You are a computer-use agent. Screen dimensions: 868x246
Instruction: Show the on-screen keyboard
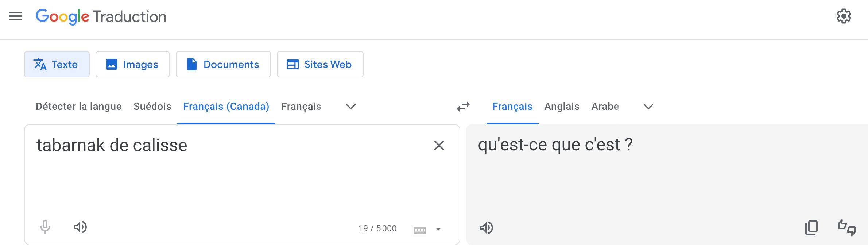point(421,229)
